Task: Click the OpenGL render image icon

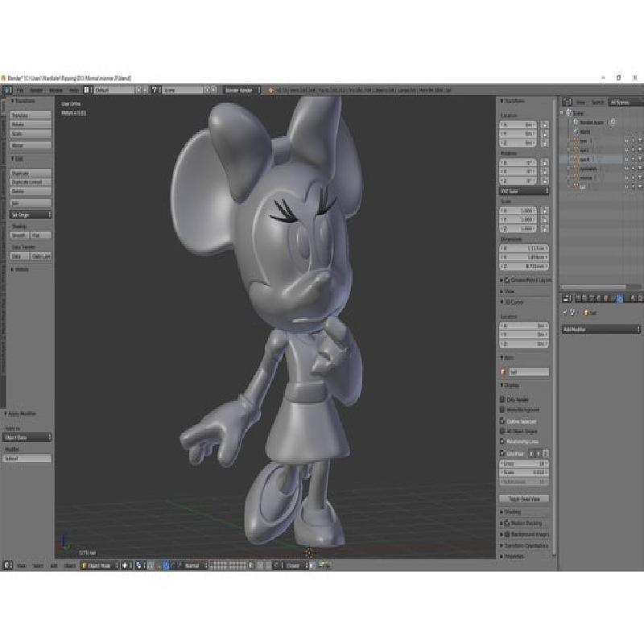Action: coord(321,565)
